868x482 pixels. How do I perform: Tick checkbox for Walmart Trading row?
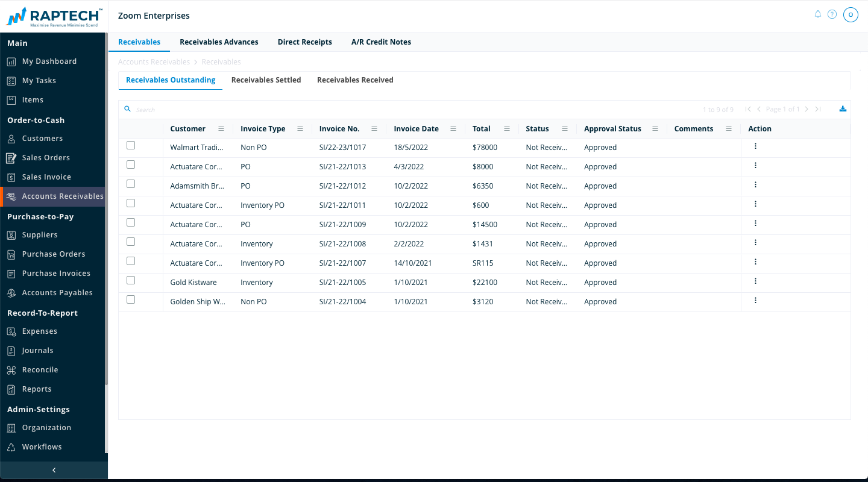131,145
